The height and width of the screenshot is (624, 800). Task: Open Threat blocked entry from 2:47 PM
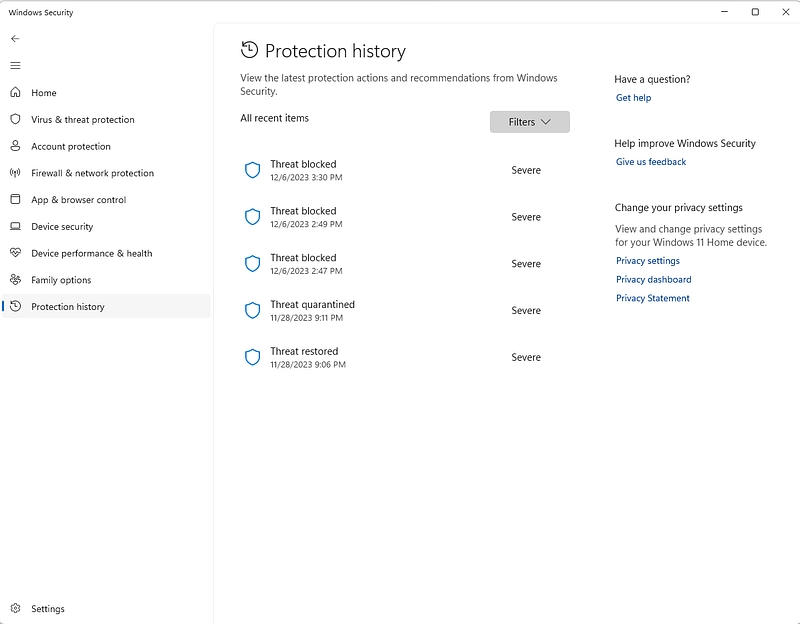coord(405,264)
